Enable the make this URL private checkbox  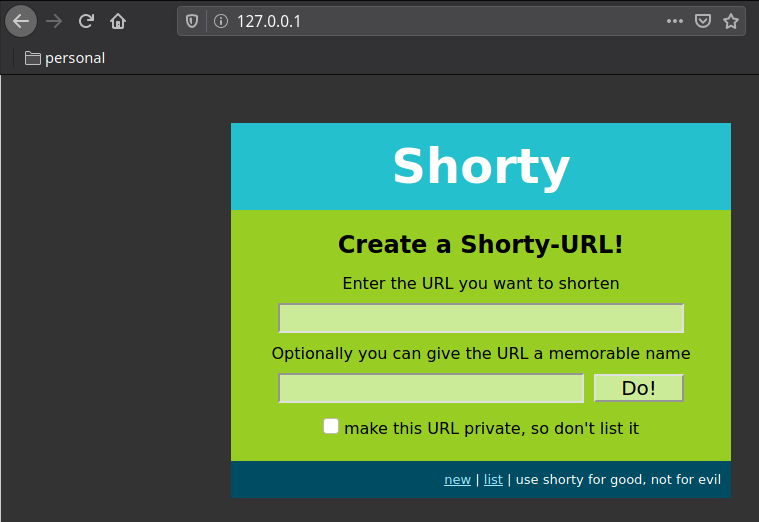(331, 426)
